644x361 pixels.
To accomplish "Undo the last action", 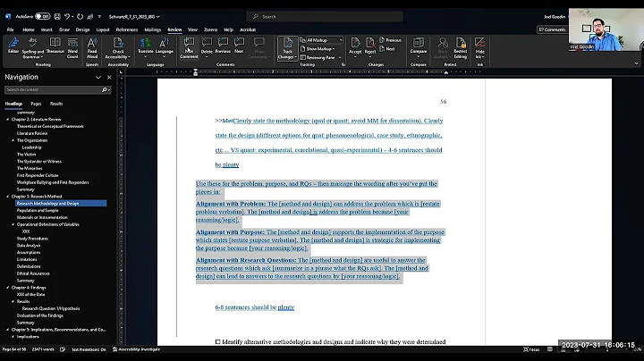I will pyautogui.click(x=67, y=17).
